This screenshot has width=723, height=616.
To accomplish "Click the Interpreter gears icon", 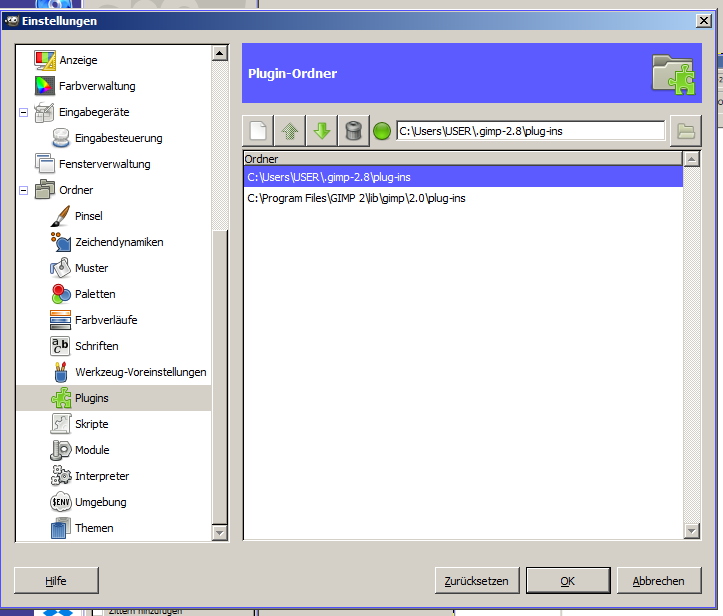I will coord(60,476).
